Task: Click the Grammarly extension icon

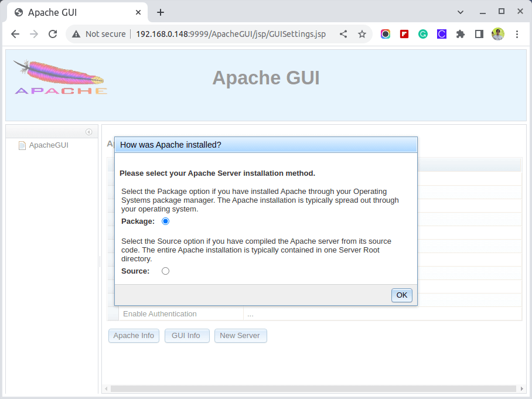Action: [x=423, y=34]
